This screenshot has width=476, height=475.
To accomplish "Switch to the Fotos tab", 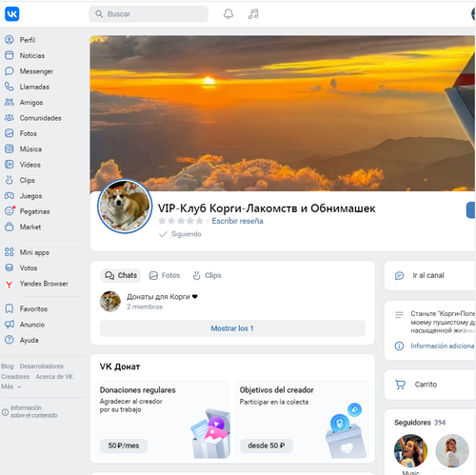I will 165,275.
